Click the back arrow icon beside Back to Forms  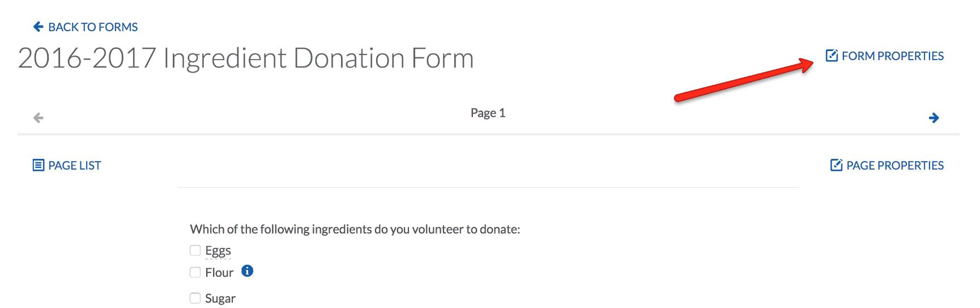tap(38, 27)
